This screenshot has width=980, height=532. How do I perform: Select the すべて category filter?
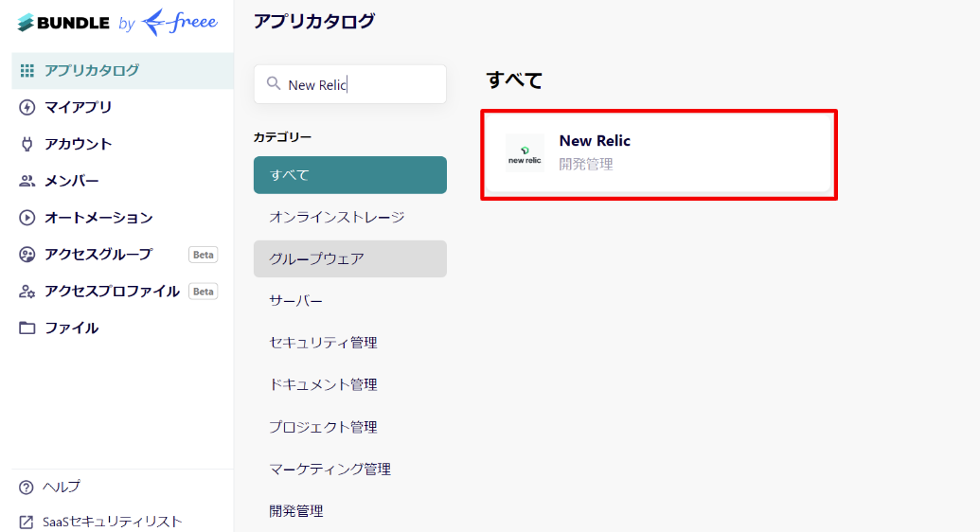click(x=350, y=175)
